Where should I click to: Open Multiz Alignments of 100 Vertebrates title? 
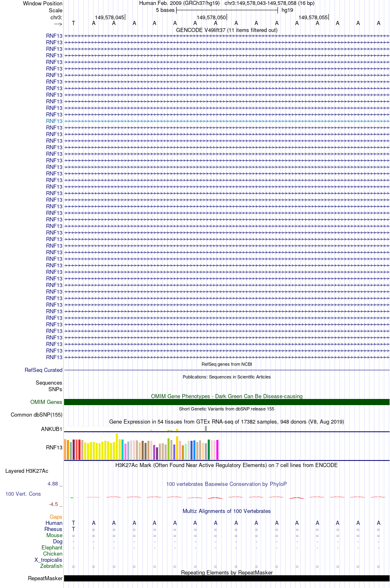[227, 511]
